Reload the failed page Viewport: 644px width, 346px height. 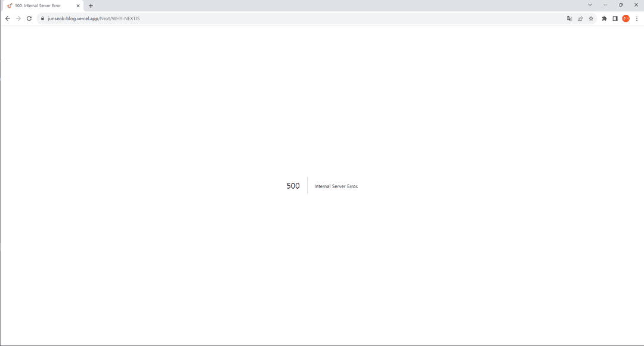[29, 18]
